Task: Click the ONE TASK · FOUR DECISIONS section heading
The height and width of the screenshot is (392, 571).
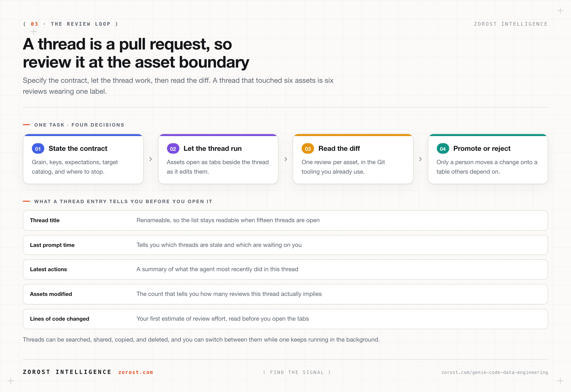Action: click(79, 125)
